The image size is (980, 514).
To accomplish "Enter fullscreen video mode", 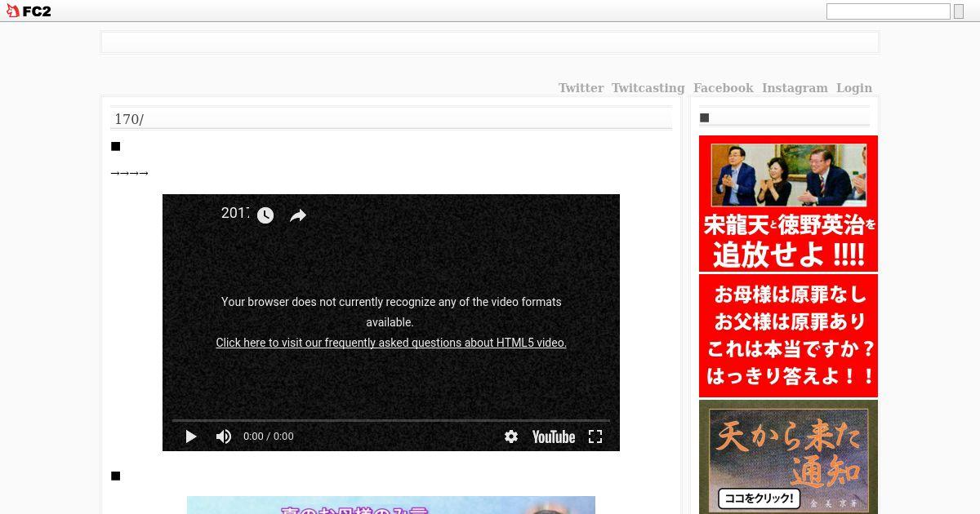I will coord(595,436).
